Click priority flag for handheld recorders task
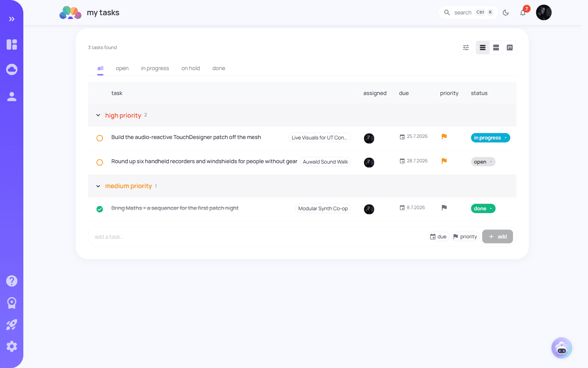 [444, 161]
